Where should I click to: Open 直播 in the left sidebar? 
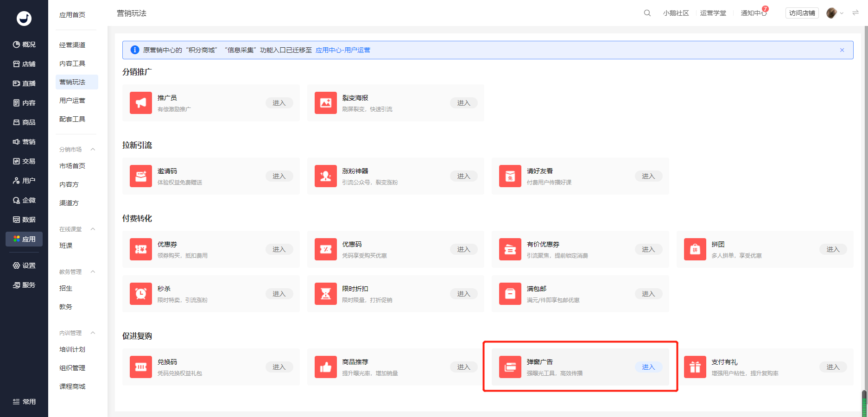[x=24, y=83]
